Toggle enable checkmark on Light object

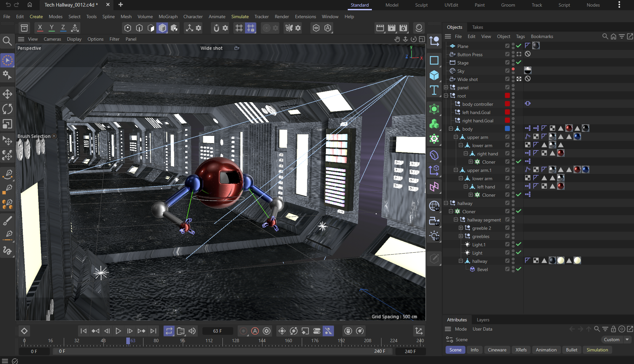tap(519, 253)
